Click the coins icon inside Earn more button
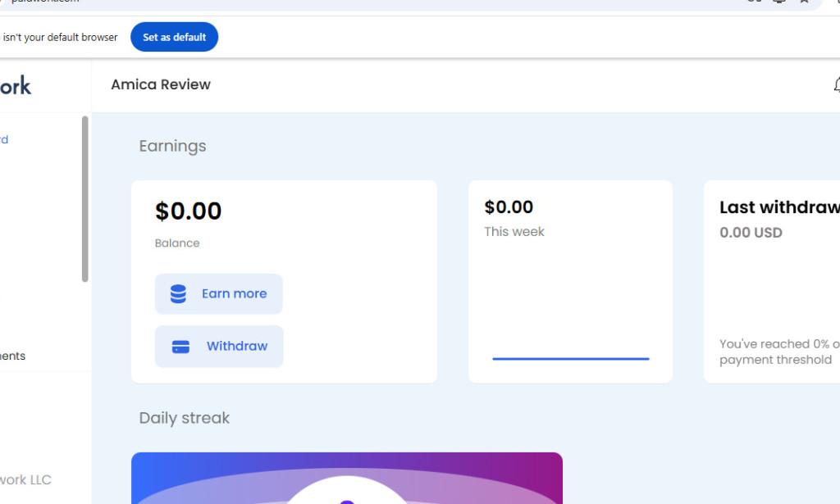 coord(178,293)
